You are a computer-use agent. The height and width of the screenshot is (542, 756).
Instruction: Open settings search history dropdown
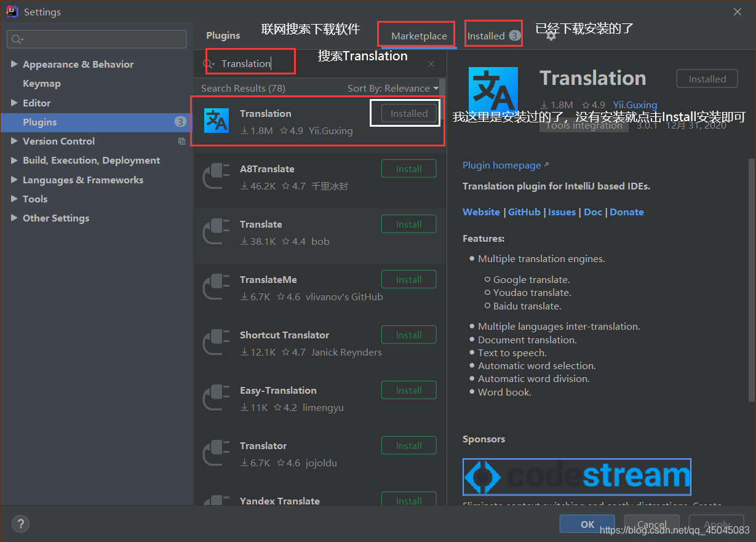tap(17, 39)
